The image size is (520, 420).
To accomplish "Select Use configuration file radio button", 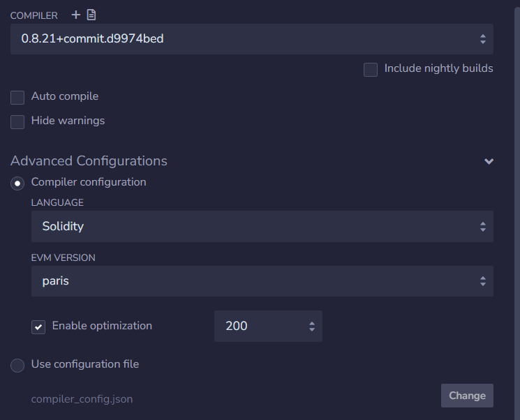I will [17, 366].
